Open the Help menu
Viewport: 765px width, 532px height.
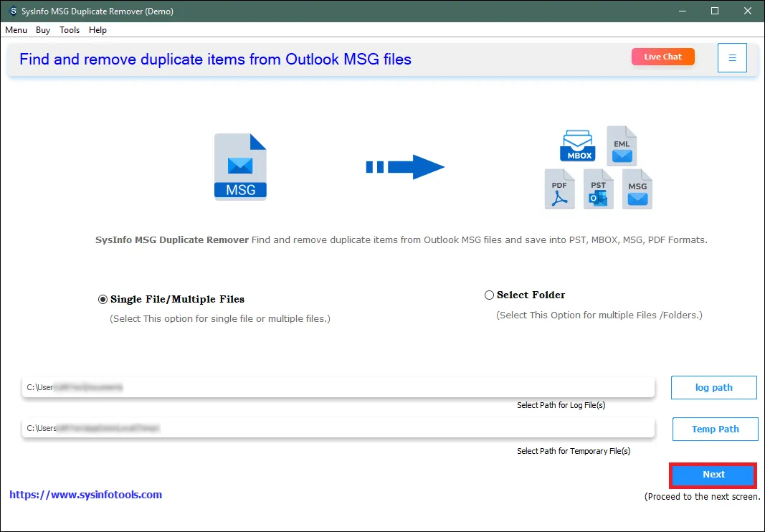click(98, 30)
